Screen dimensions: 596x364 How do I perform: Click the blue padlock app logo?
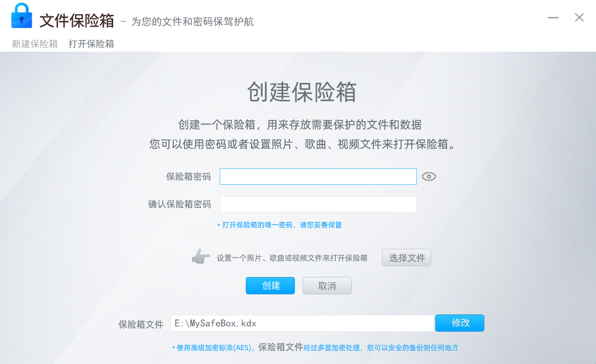pyautogui.click(x=22, y=15)
